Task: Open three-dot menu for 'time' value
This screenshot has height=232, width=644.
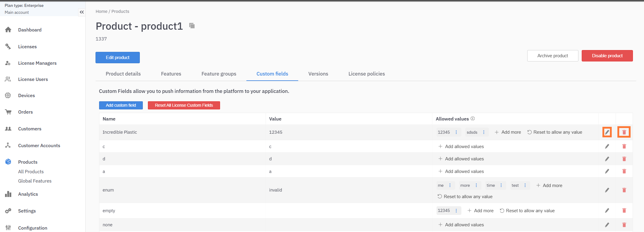Action: (501, 186)
